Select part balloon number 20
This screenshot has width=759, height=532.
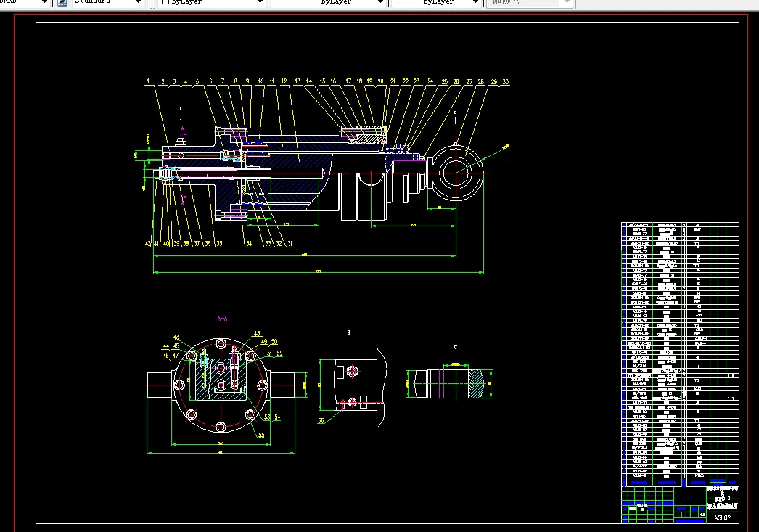[380, 81]
